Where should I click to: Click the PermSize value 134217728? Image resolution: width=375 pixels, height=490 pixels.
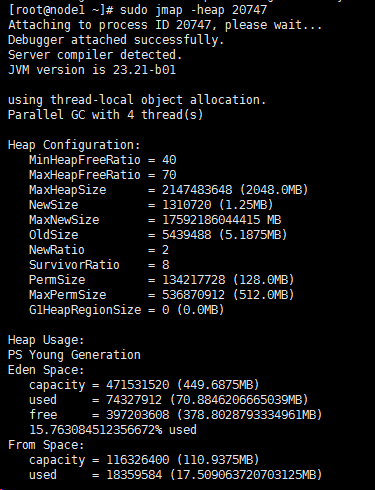click(194, 280)
